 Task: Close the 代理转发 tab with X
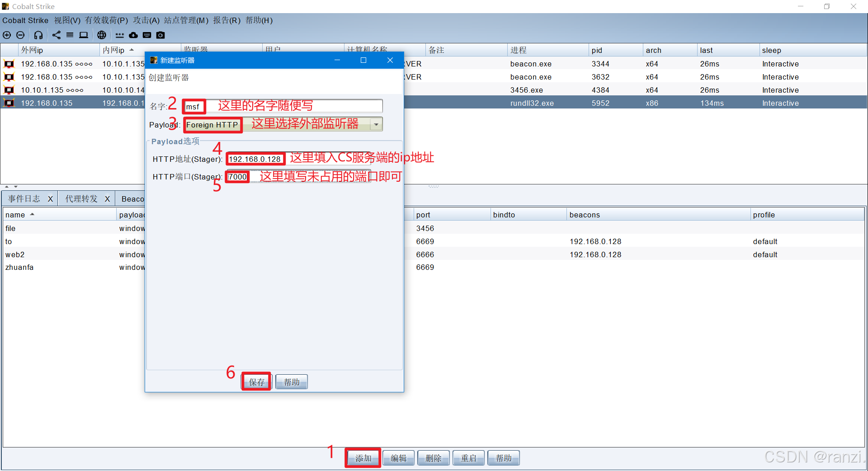pyautogui.click(x=107, y=199)
